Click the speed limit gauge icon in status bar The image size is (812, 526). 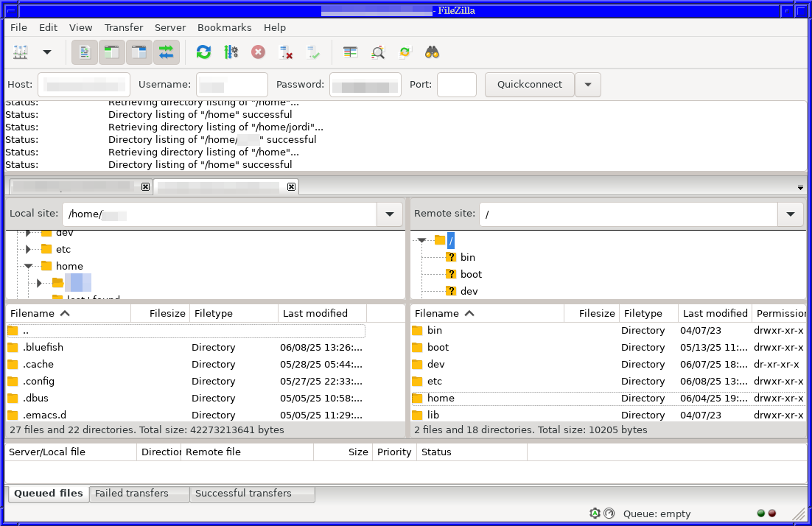tap(609, 513)
